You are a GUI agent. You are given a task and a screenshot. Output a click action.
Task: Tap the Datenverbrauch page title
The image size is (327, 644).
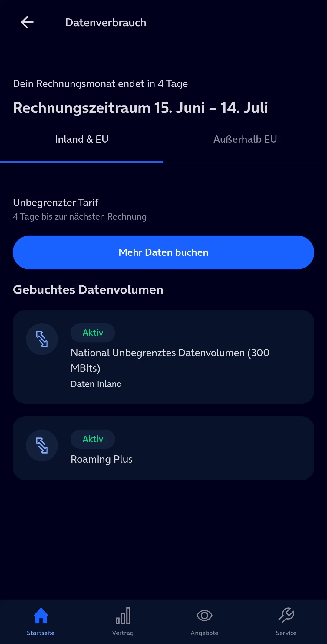pyautogui.click(x=106, y=23)
